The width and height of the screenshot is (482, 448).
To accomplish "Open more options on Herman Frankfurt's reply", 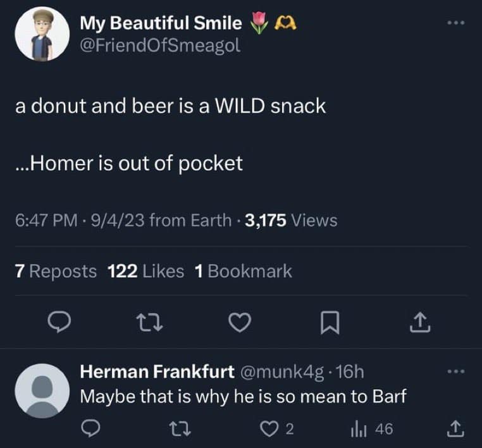I will click(455, 371).
